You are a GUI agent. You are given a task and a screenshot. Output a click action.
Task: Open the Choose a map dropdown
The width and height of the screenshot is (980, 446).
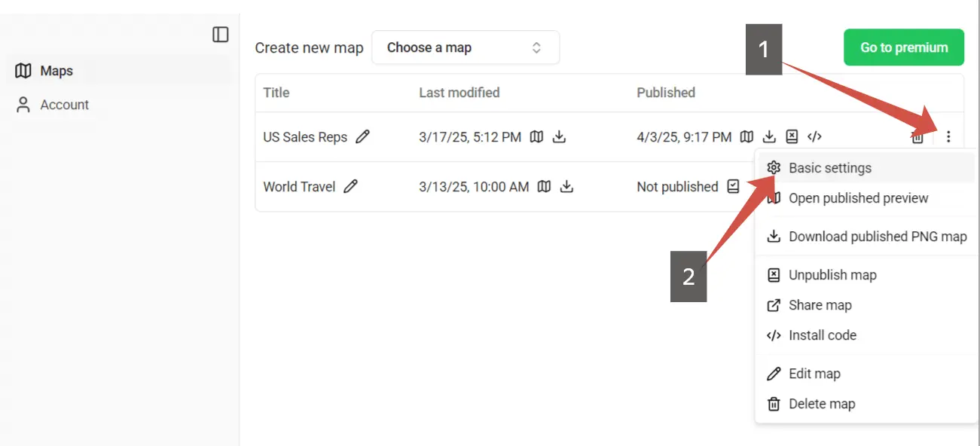pyautogui.click(x=465, y=47)
